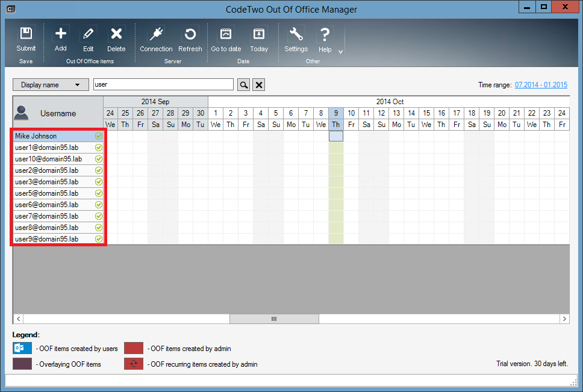Select user3@domain95.lab in the list

coord(58,182)
